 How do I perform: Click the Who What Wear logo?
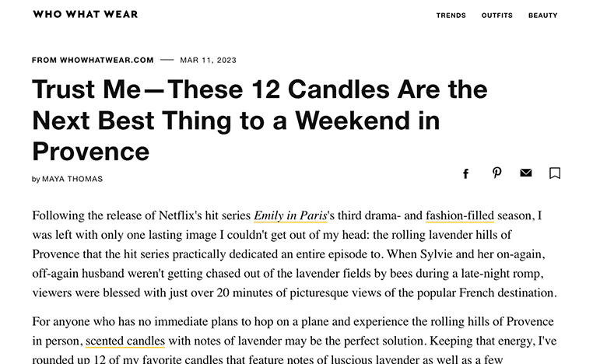click(86, 14)
